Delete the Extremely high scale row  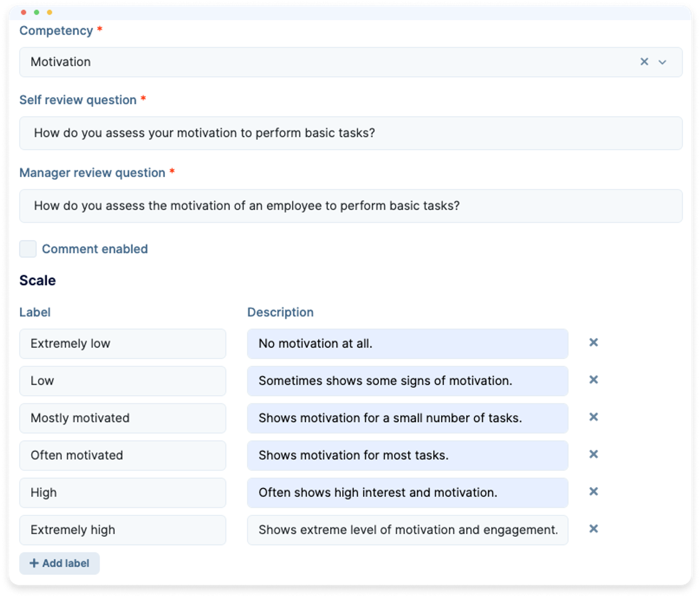[593, 528]
